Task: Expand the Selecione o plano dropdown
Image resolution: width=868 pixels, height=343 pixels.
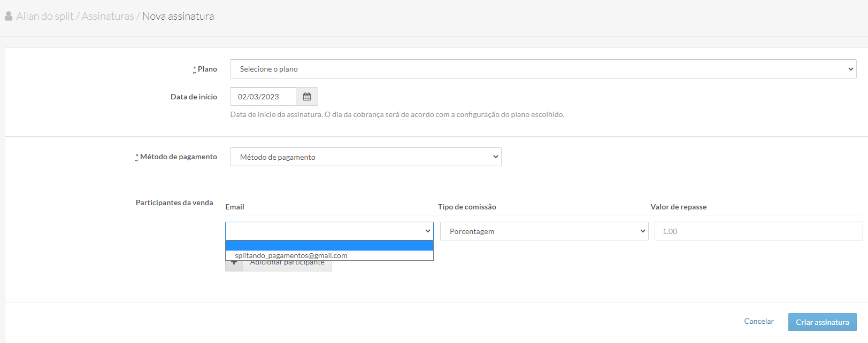Action: [543, 69]
